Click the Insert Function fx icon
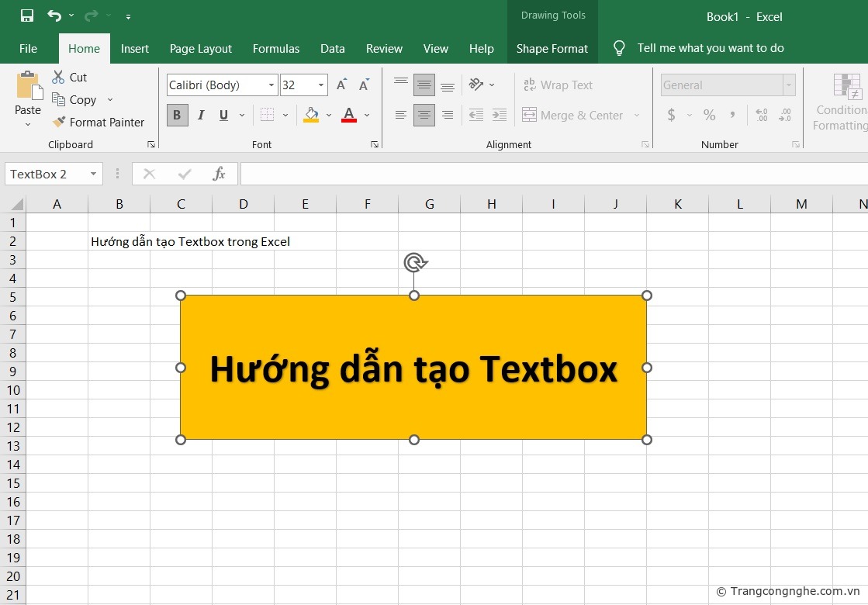The image size is (868, 605). [220, 174]
